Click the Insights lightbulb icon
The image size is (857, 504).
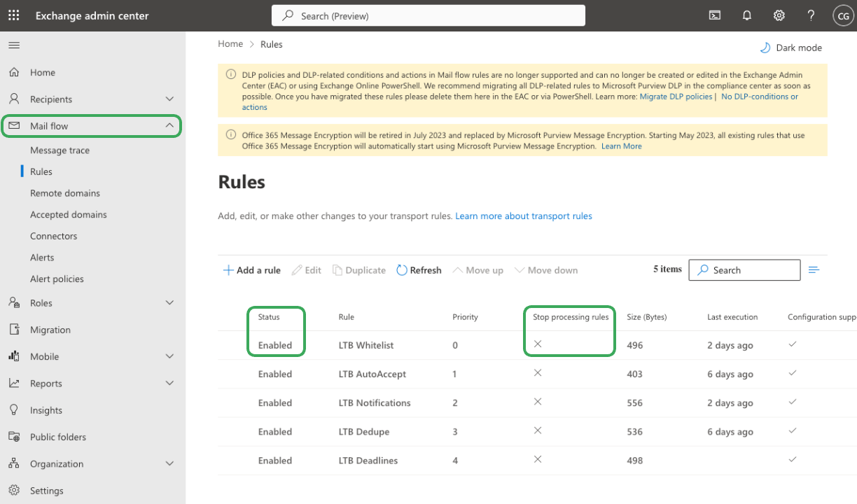(14, 410)
